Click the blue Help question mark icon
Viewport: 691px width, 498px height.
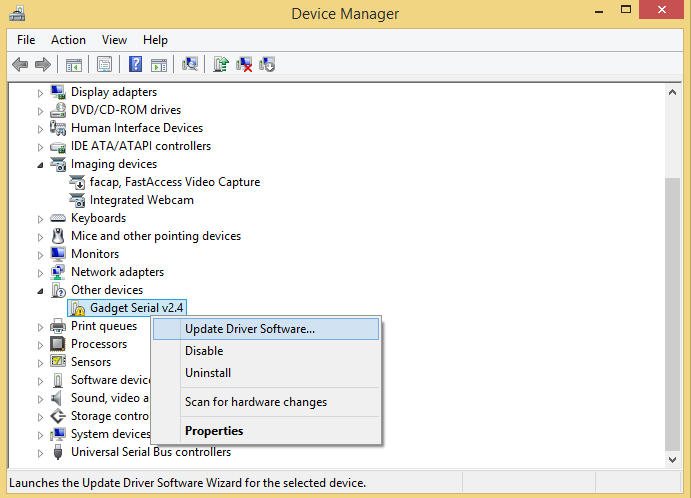pos(135,64)
